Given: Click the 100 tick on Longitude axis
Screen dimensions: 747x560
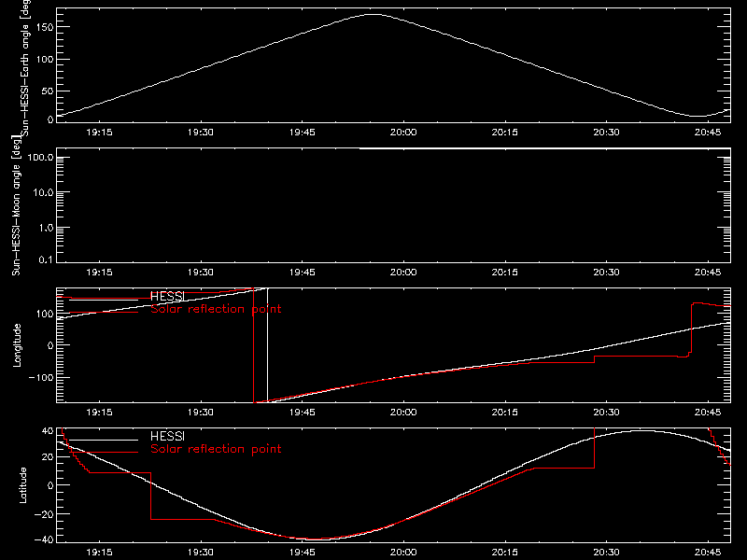Looking at the screenshot, I should pos(45,314).
